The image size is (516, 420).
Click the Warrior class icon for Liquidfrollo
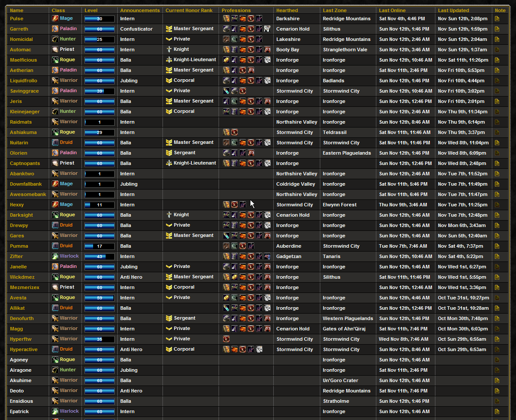[x=55, y=81]
